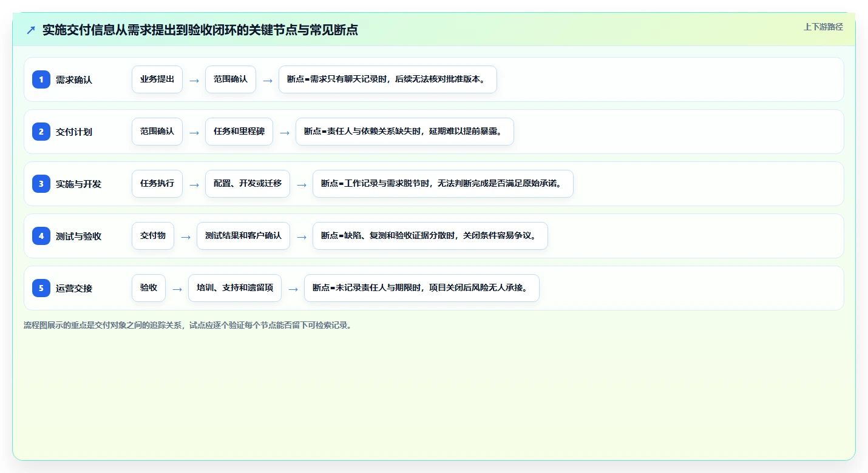Screen dimensions: 868x473
Task: Select step badge number 4
Action: [x=41, y=236]
